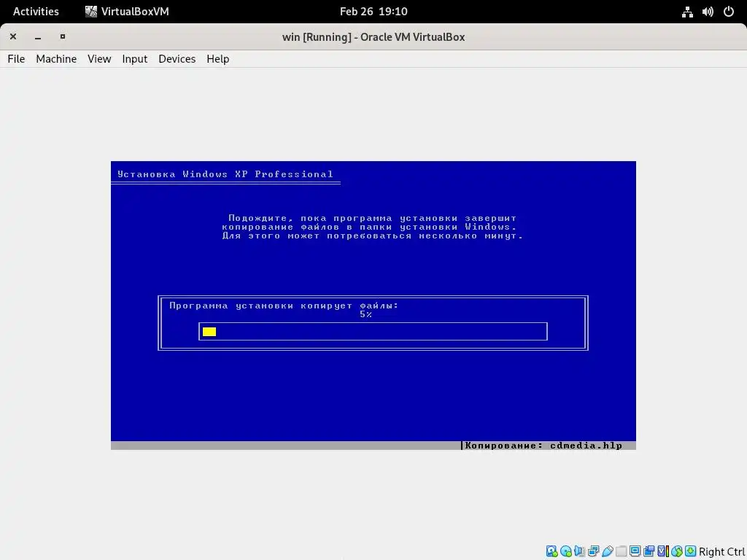Open the USB devices status icon
The width and height of the screenshot is (747, 560).
point(608,551)
